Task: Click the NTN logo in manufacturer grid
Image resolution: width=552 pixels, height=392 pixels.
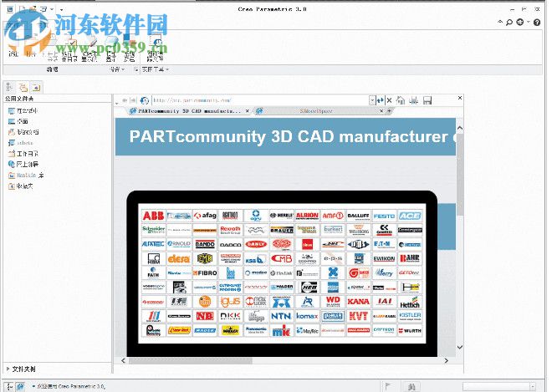Action: point(281,316)
